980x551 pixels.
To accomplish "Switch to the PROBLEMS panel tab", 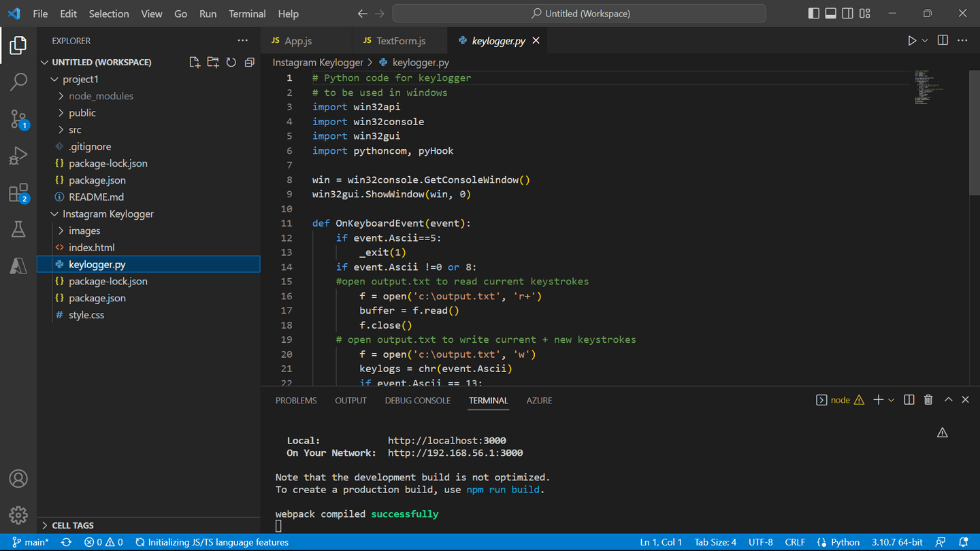I will [x=296, y=400].
